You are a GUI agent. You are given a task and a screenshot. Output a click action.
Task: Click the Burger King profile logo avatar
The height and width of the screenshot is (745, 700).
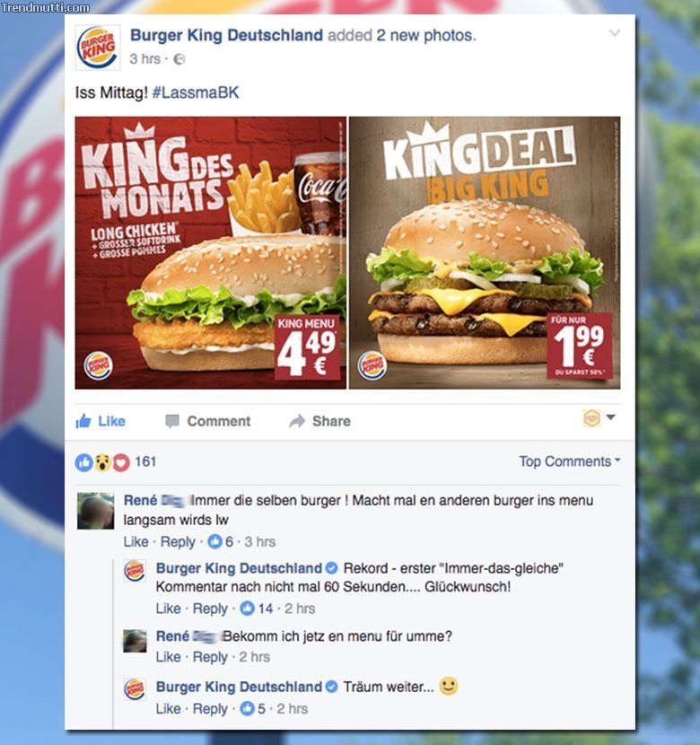(x=97, y=48)
